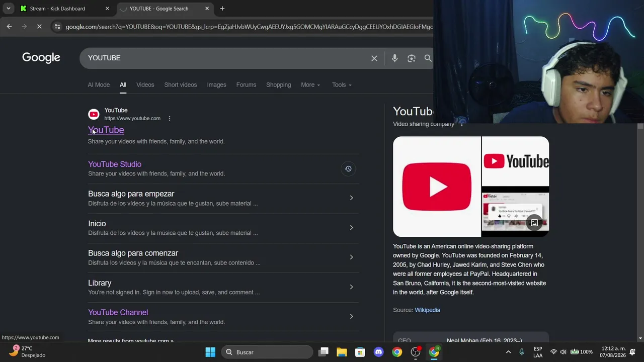The width and height of the screenshot is (644, 362).
Task: Open the site information icon in address bar
Action: point(57,26)
